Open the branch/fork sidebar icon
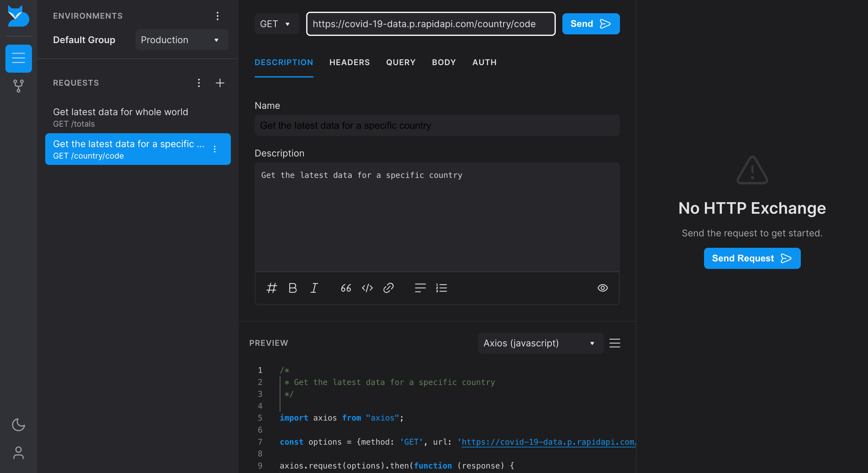The image size is (868, 473). pos(18,86)
